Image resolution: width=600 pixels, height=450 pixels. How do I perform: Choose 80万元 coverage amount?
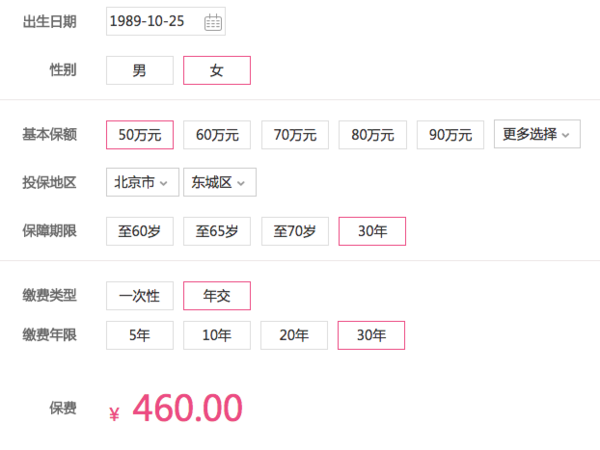(x=372, y=135)
